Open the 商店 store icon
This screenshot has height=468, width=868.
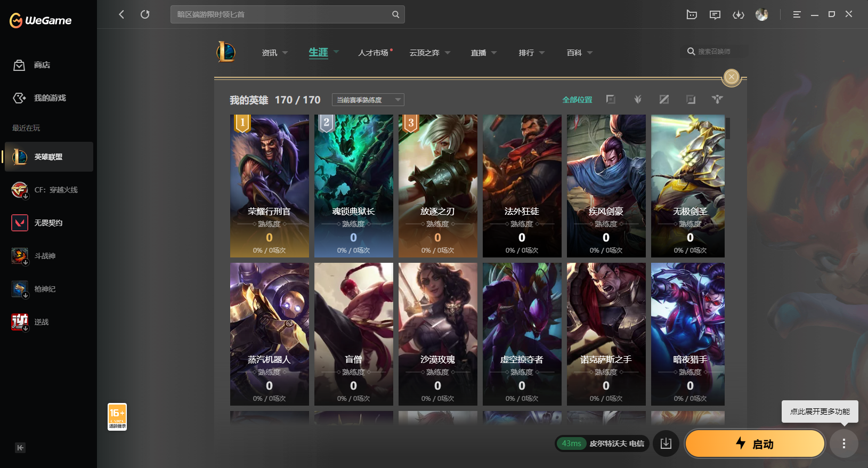click(x=19, y=65)
